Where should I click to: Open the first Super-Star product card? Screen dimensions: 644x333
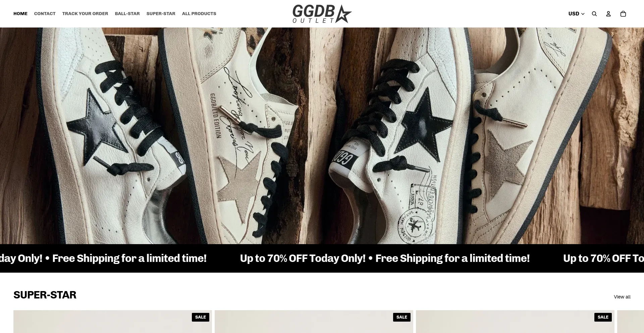point(113,322)
